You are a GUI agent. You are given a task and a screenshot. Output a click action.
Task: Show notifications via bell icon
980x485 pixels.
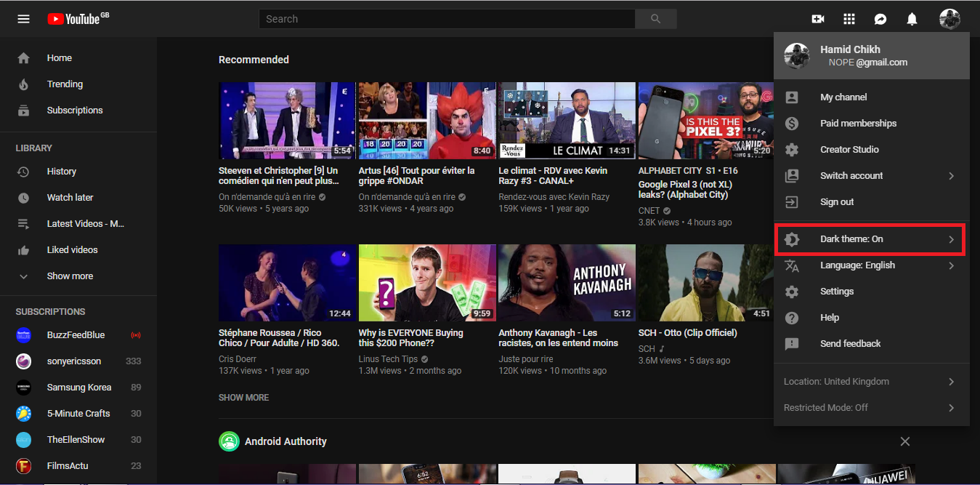tap(912, 19)
